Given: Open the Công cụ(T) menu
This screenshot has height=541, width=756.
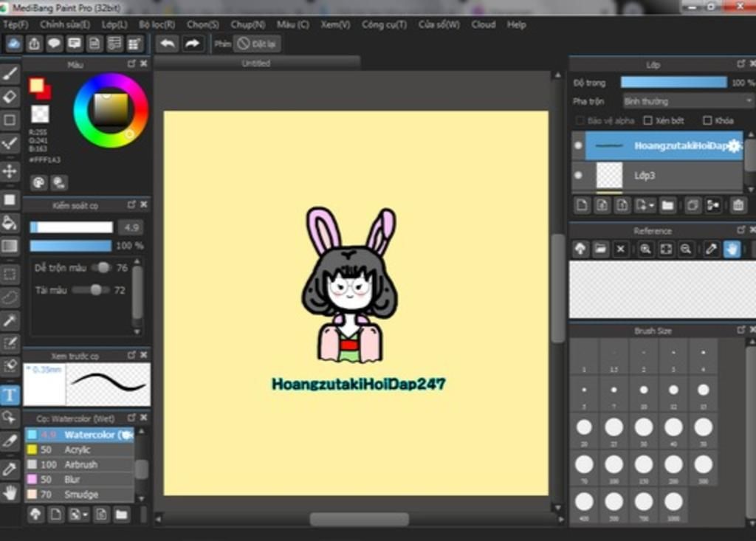Looking at the screenshot, I should pyautogui.click(x=384, y=24).
